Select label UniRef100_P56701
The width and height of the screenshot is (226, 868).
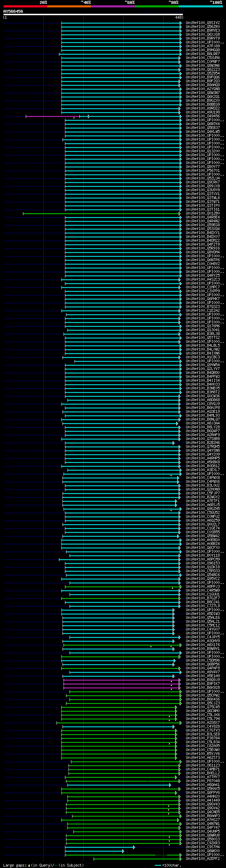tap(203, 170)
